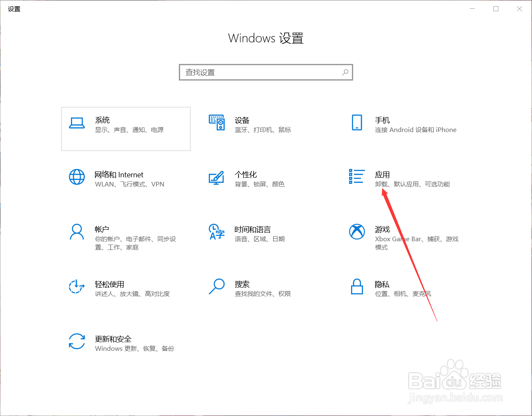This screenshot has width=532, height=416.
Task: Click text Xbox Game Bar、捕获、游戏模式
Action: (x=417, y=243)
